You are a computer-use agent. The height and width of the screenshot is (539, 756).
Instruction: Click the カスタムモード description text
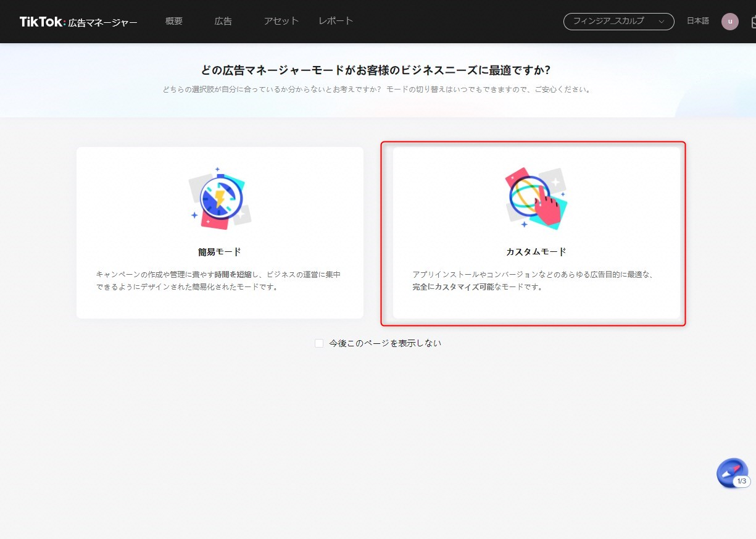click(x=534, y=280)
